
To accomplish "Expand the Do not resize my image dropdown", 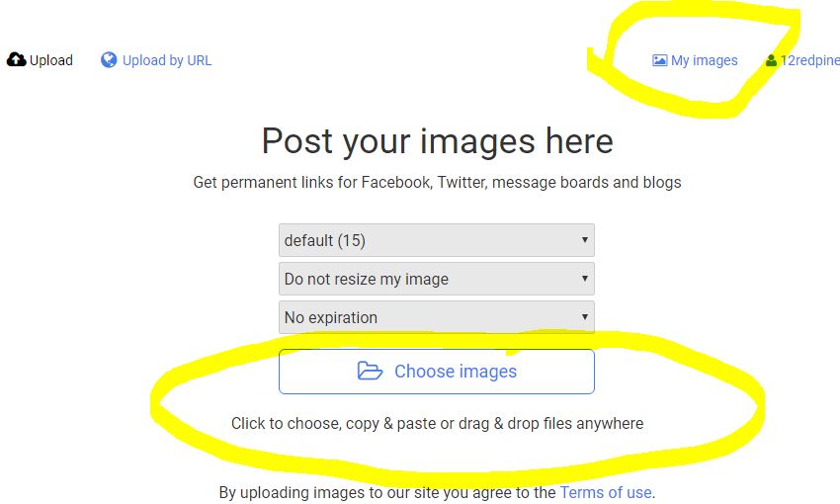I will [x=437, y=279].
